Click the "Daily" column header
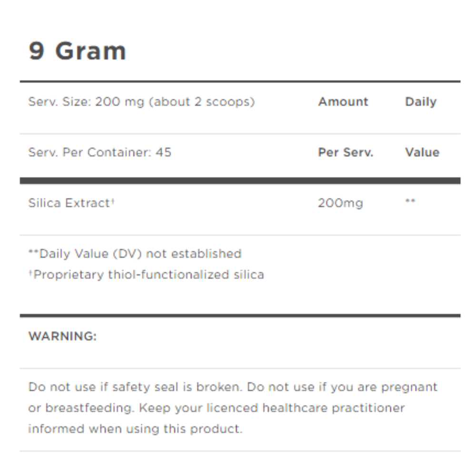 (421, 102)
